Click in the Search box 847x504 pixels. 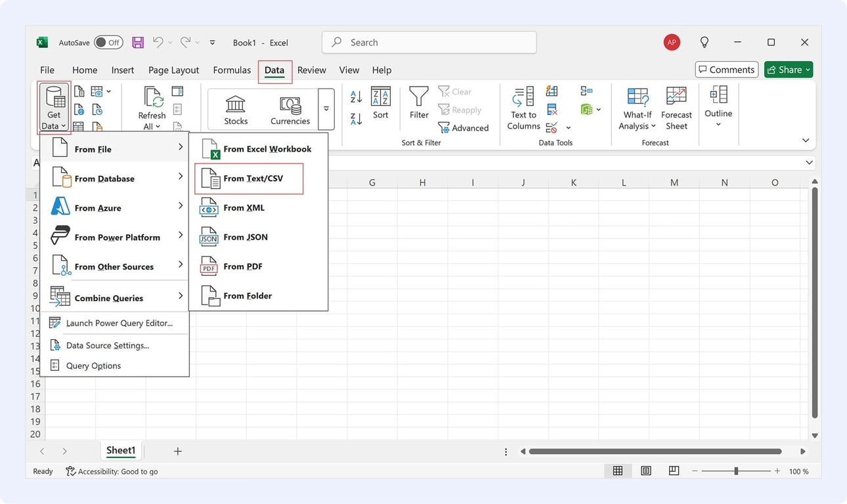point(429,42)
